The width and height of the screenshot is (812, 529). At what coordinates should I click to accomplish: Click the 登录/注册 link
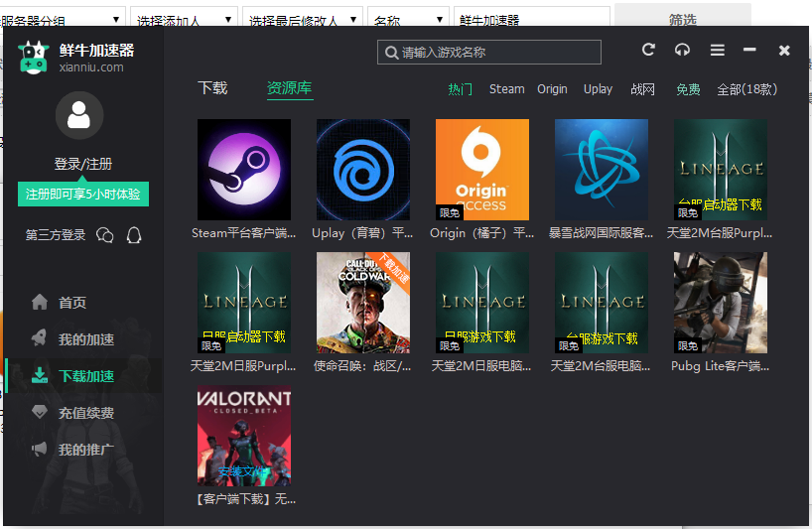click(x=82, y=164)
